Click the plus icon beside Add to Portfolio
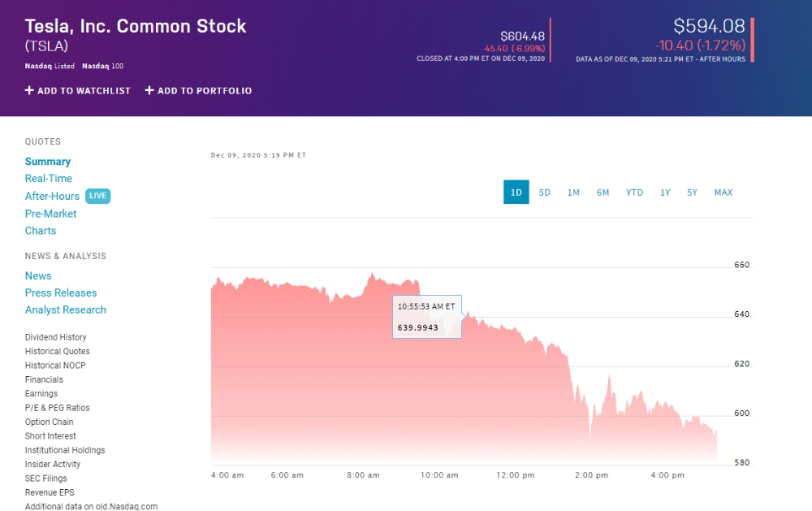Image resolution: width=812 pixels, height=511 pixels. click(149, 91)
